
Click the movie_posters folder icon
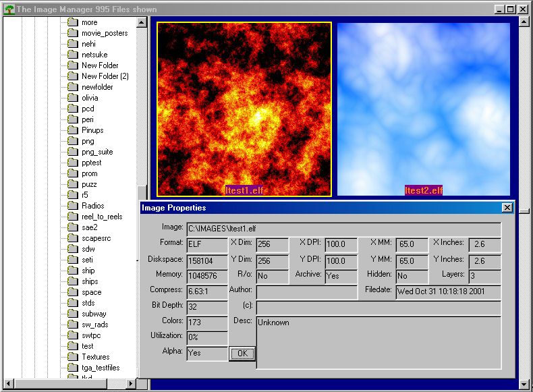tap(72, 33)
